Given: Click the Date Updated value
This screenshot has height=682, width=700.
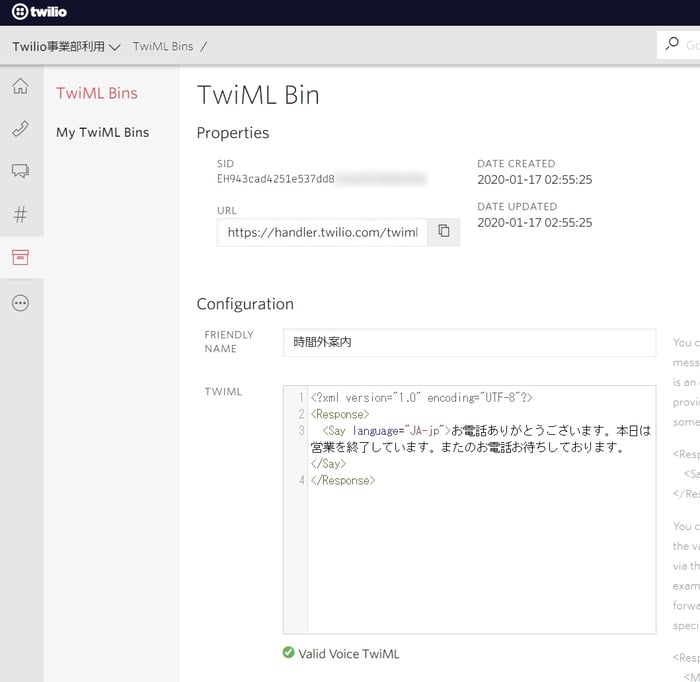Looking at the screenshot, I should 535,223.
